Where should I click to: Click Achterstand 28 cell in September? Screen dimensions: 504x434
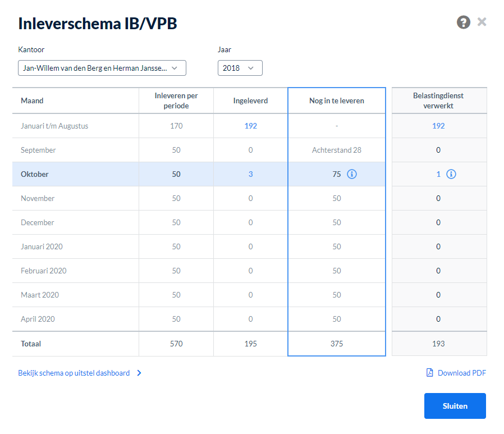(337, 150)
